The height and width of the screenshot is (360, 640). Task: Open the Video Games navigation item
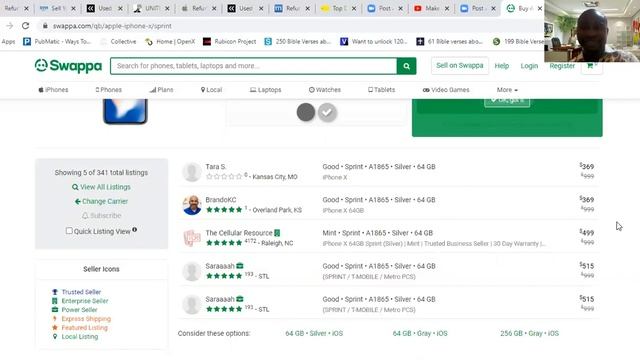tap(446, 90)
